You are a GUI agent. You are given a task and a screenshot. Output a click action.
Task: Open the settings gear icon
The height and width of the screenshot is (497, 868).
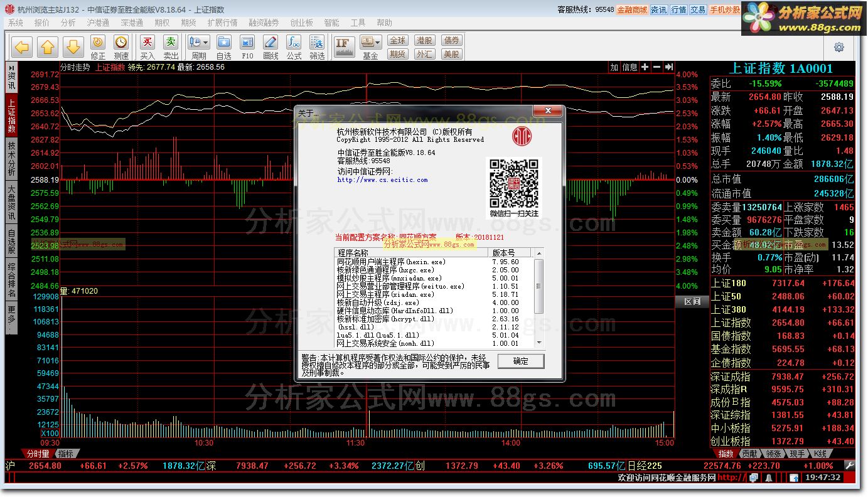point(839,47)
